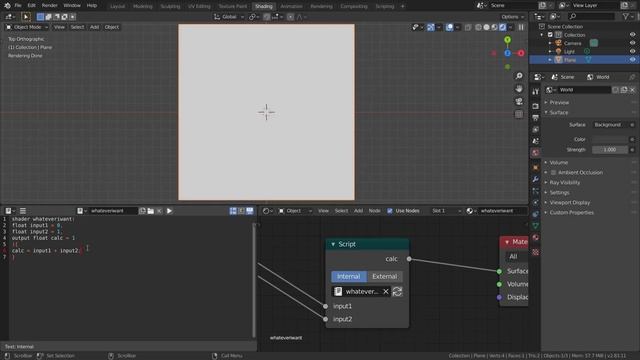This screenshot has height=360, width=640.
Task: Switch perspective/orthographic grid icon in viewport
Action: click(519, 114)
